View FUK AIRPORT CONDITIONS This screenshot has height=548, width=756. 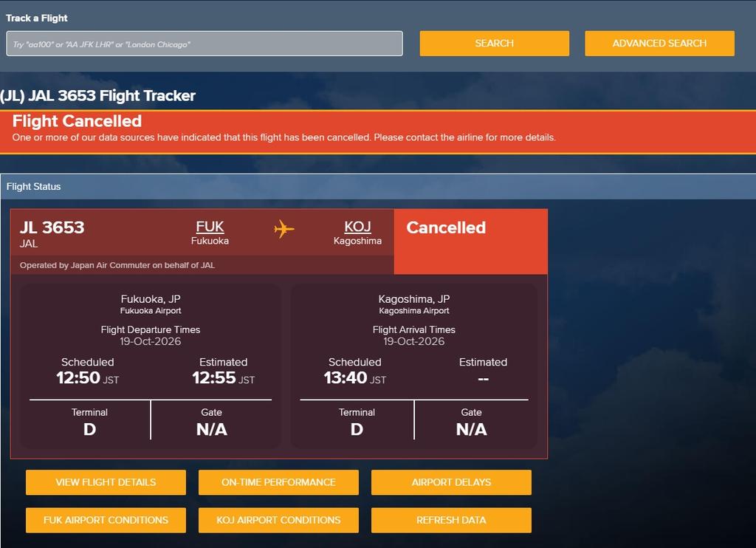(106, 520)
